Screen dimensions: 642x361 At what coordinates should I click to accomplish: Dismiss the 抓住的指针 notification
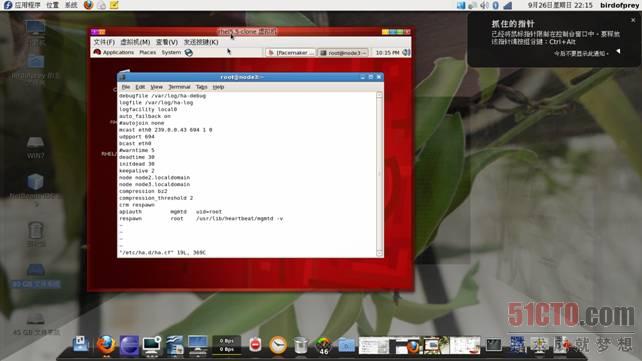pos(633,20)
